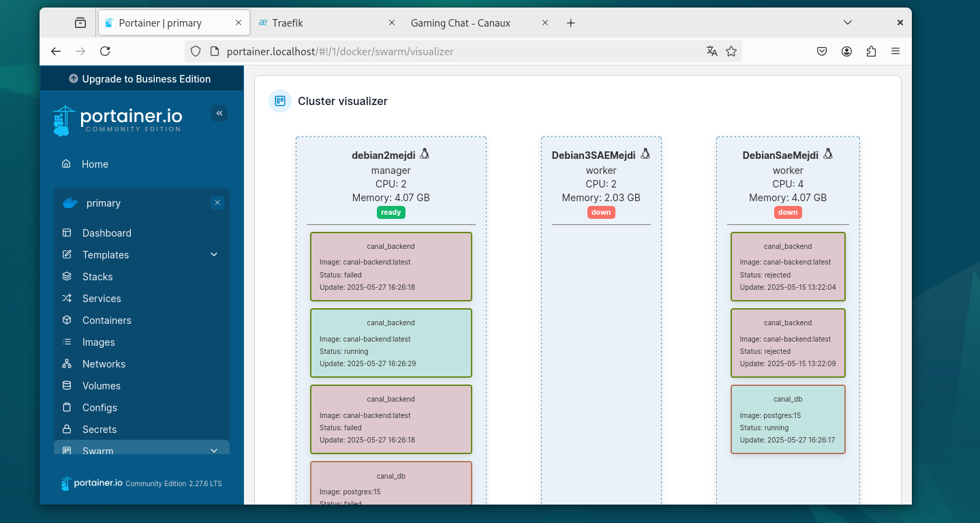
Task: Open Stacks from the sidebar
Action: [x=97, y=277]
